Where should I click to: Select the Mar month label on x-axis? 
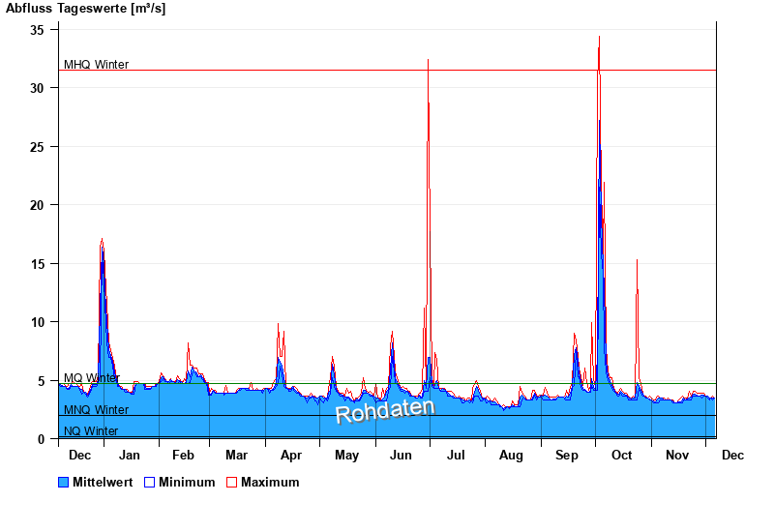point(236,456)
